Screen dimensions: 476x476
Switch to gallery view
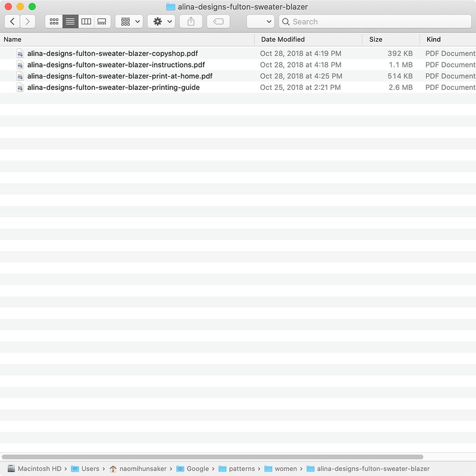(102, 21)
